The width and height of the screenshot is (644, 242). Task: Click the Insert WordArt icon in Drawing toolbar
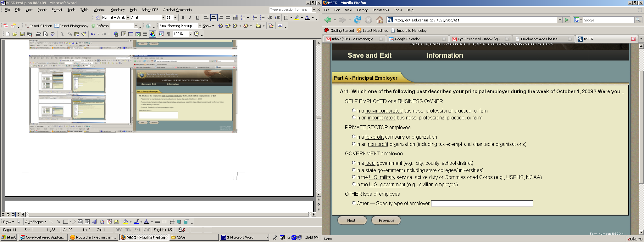point(95,222)
